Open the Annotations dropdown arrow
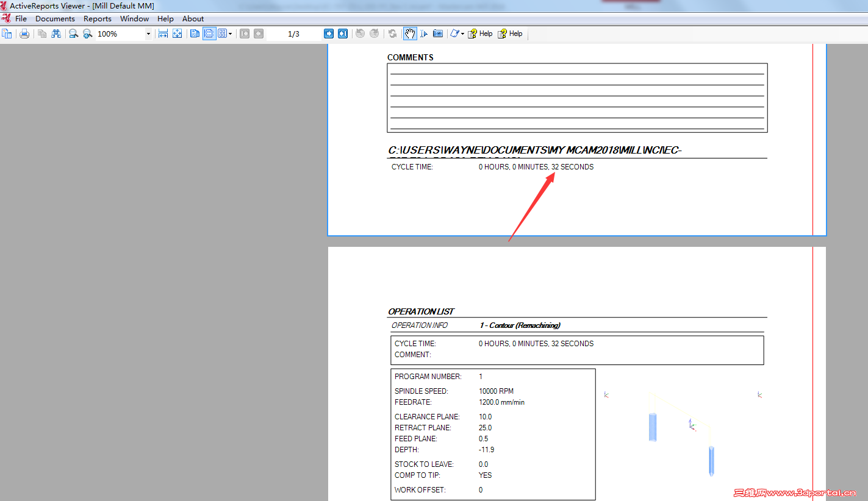Viewport: 868px width, 501px height. (462, 34)
